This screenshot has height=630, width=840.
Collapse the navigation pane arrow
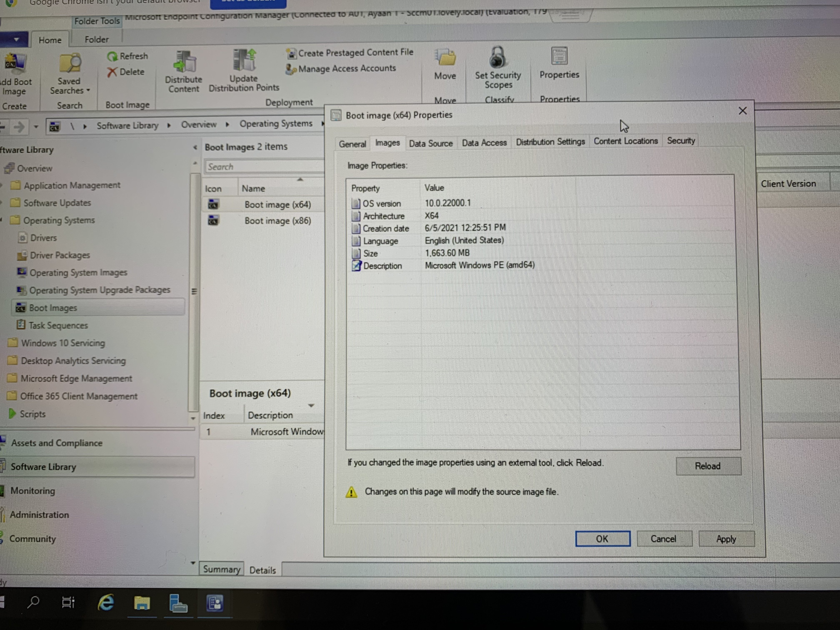[x=195, y=147]
